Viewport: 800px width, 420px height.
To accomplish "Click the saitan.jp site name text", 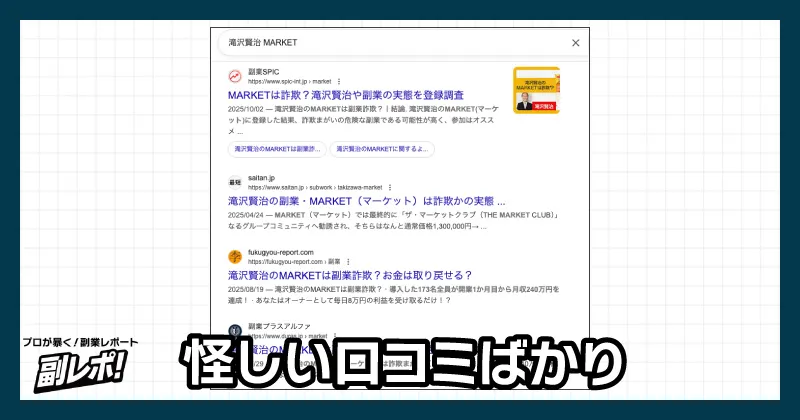I will [261, 178].
